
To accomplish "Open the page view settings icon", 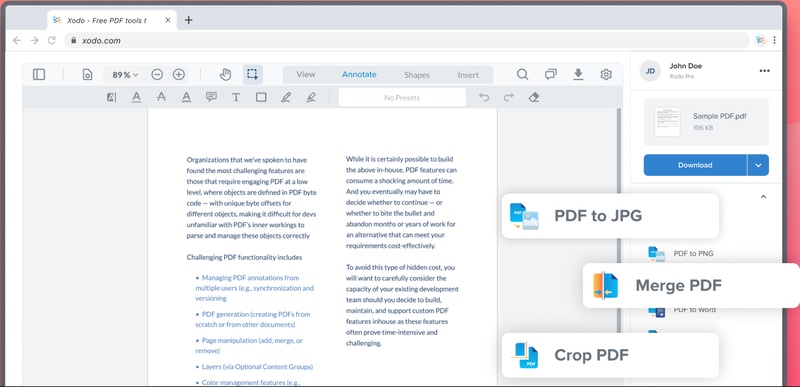I will (87, 75).
